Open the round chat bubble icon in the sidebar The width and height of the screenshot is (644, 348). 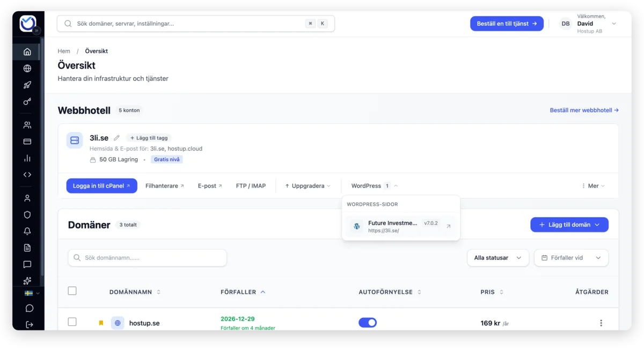[x=29, y=308]
